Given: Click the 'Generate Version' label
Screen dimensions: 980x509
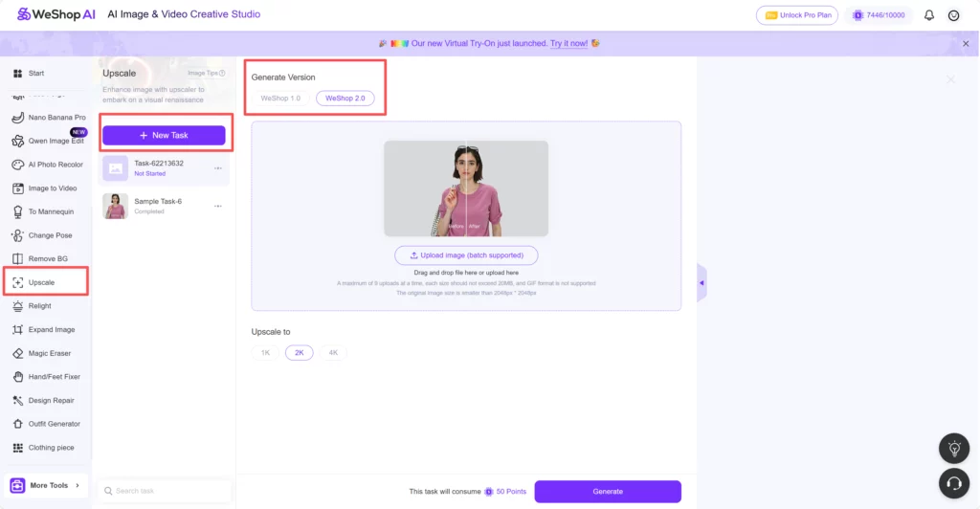Looking at the screenshot, I should 283,77.
